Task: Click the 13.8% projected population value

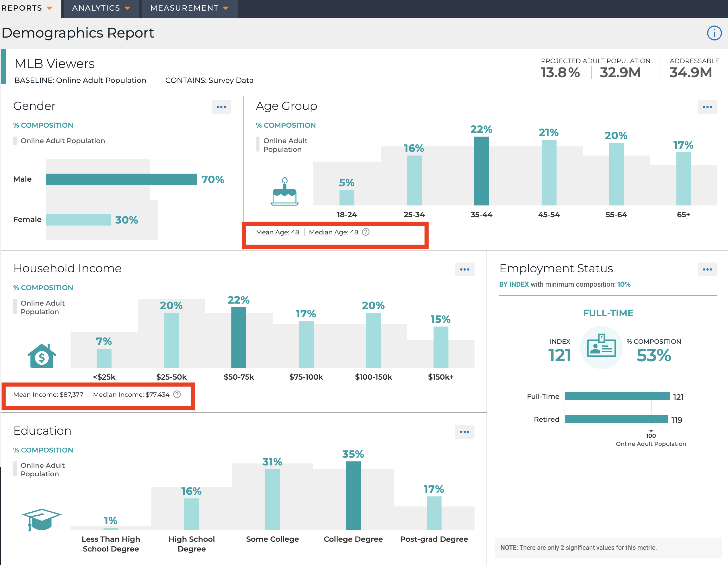Action: click(x=560, y=72)
